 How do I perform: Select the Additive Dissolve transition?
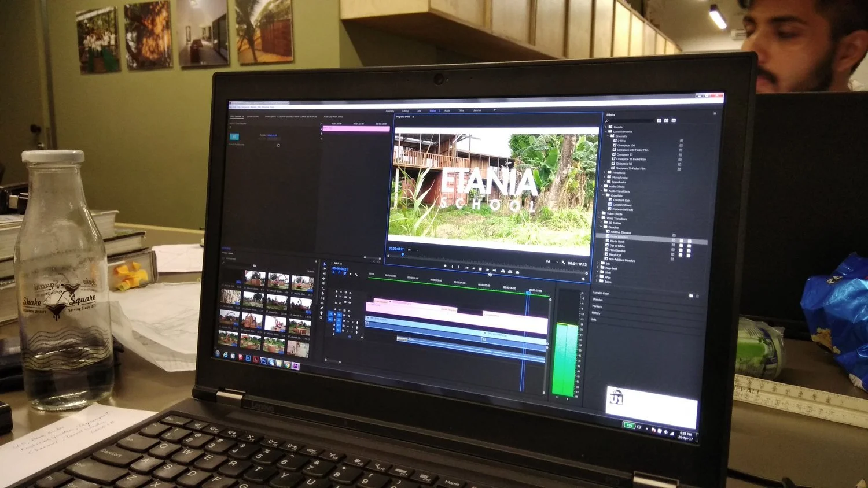(619, 232)
